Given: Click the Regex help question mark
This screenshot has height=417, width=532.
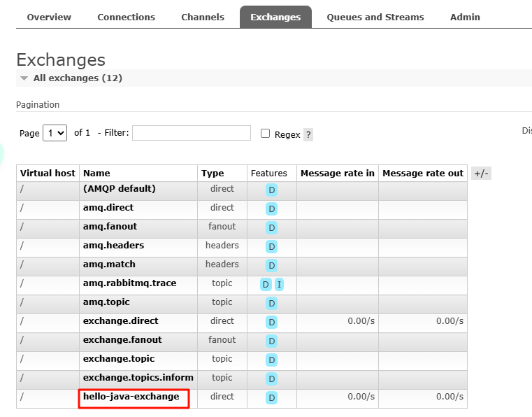Looking at the screenshot, I should pyautogui.click(x=308, y=134).
